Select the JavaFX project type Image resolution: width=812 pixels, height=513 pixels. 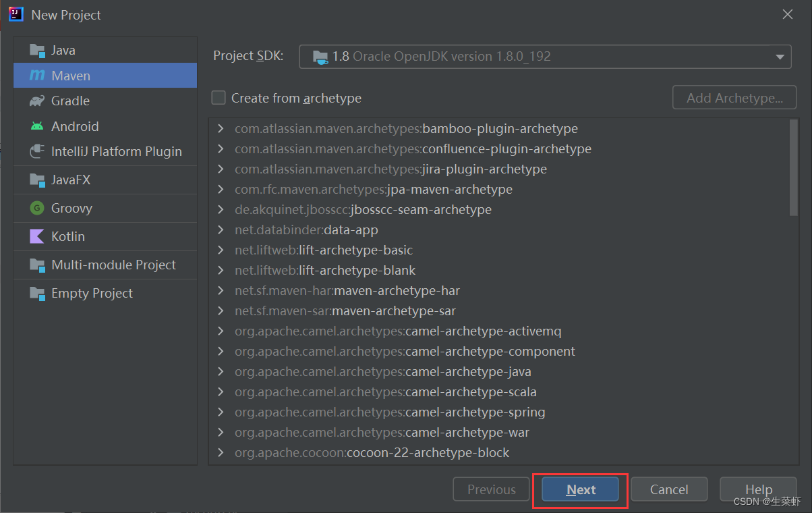coord(105,180)
